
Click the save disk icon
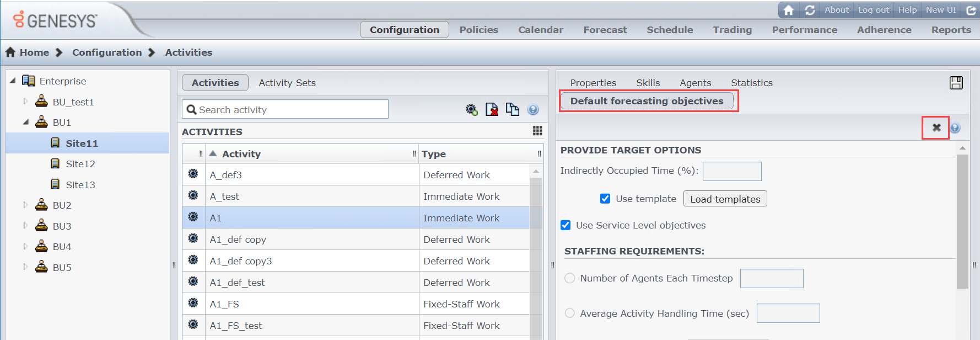click(x=956, y=83)
